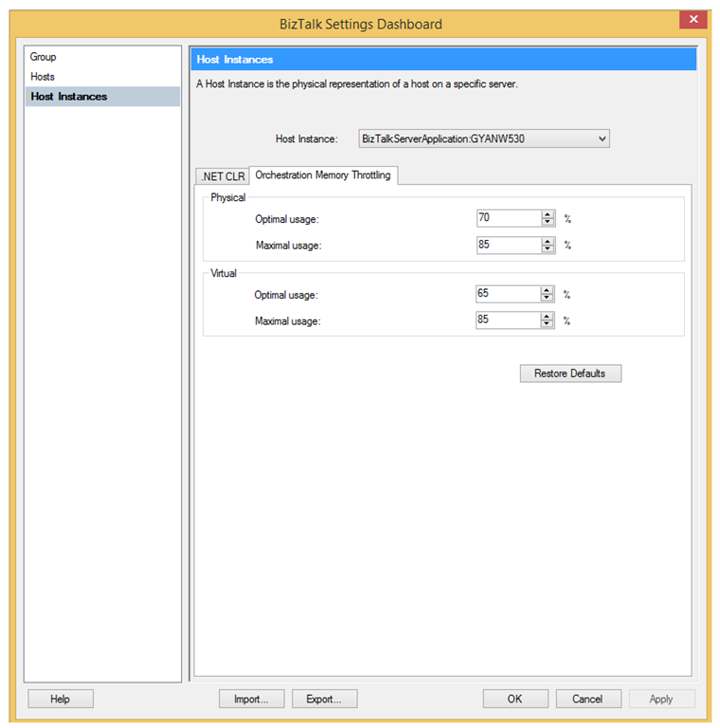Click the Virtual group label
The height and width of the screenshot is (728, 720).
click(224, 273)
